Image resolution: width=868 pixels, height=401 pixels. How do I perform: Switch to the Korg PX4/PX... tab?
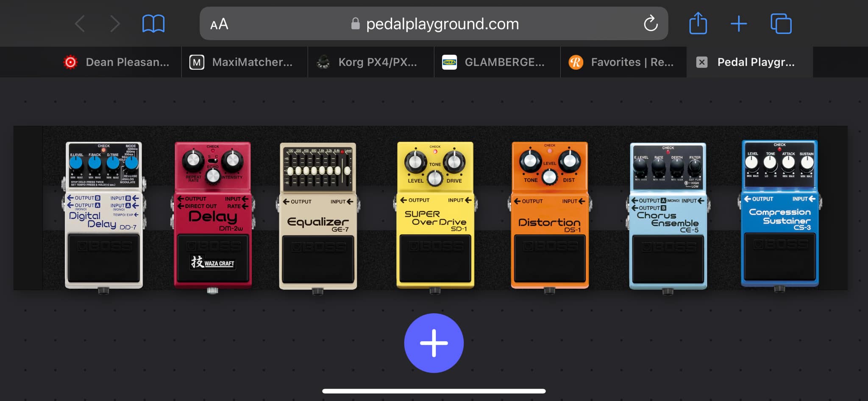coord(371,62)
